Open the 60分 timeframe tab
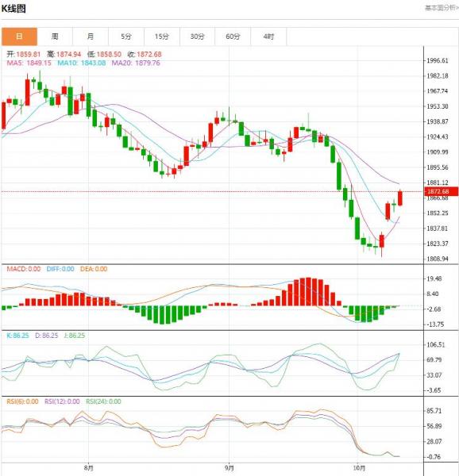 click(x=233, y=36)
